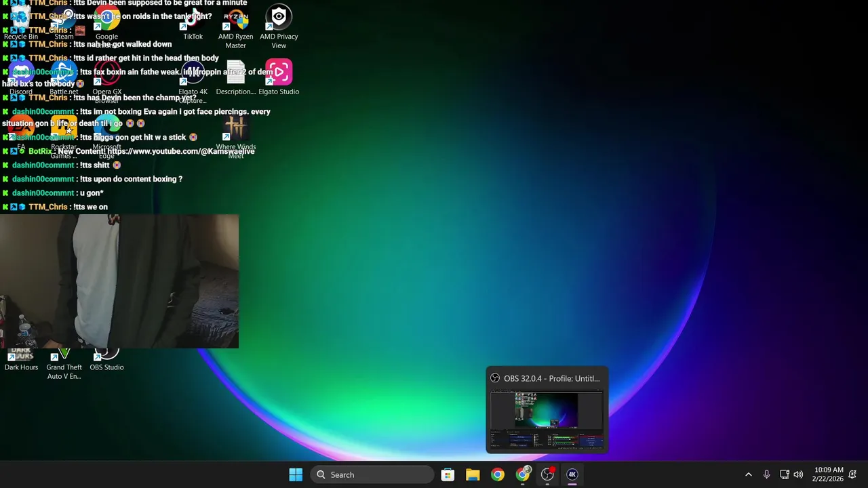The height and width of the screenshot is (488, 868).
Task: Open the volume speaker tray icon
Action: tap(798, 474)
